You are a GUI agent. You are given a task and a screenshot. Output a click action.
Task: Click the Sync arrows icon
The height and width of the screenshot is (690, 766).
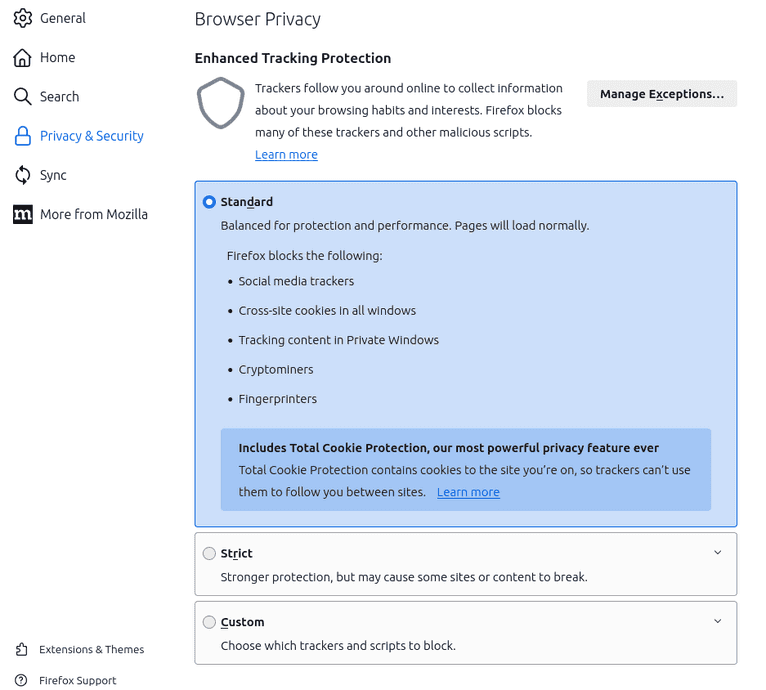pyautogui.click(x=22, y=175)
